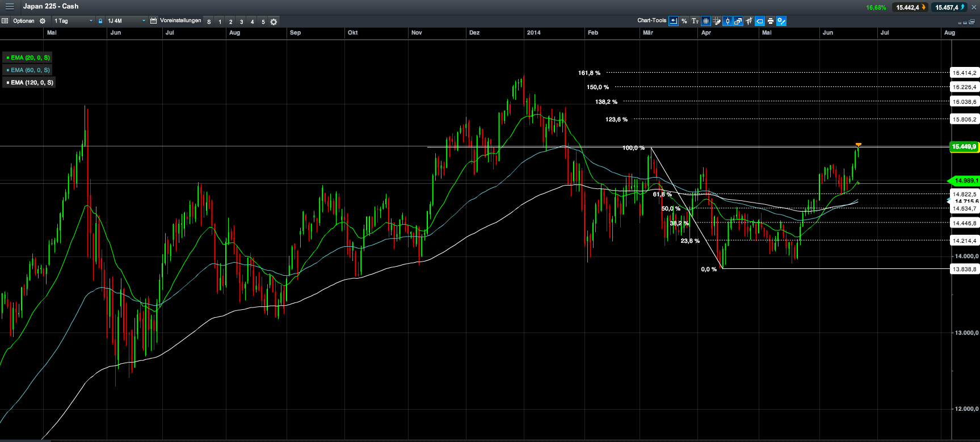This screenshot has width=980, height=442.
Task: Click the current price label 15.449,9
Action: (964, 146)
